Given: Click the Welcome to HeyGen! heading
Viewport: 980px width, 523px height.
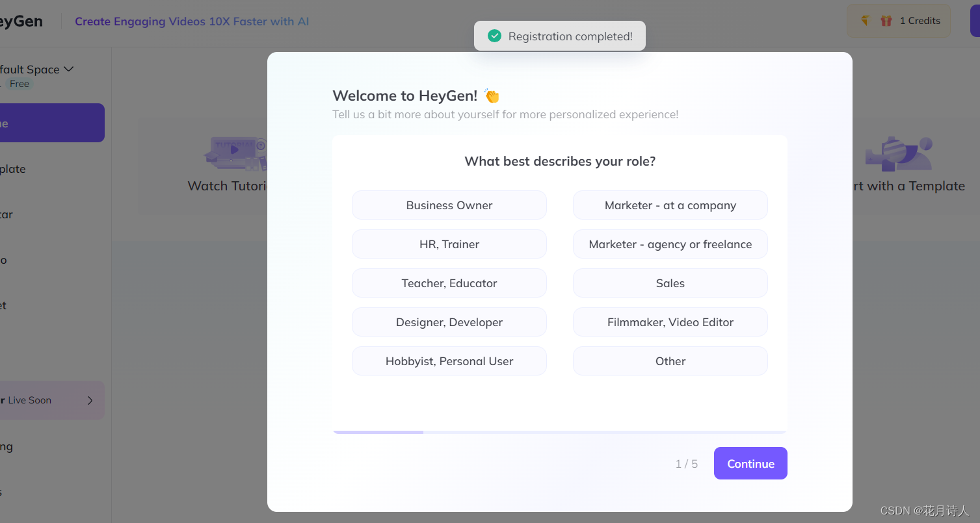Looking at the screenshot, I should click(x=404, y=96).
